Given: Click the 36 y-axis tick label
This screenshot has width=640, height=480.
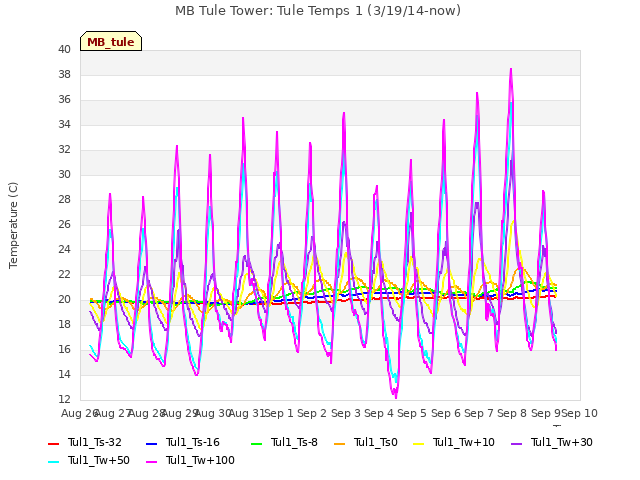Looking at the screenshot, I should tap(64, 100).
